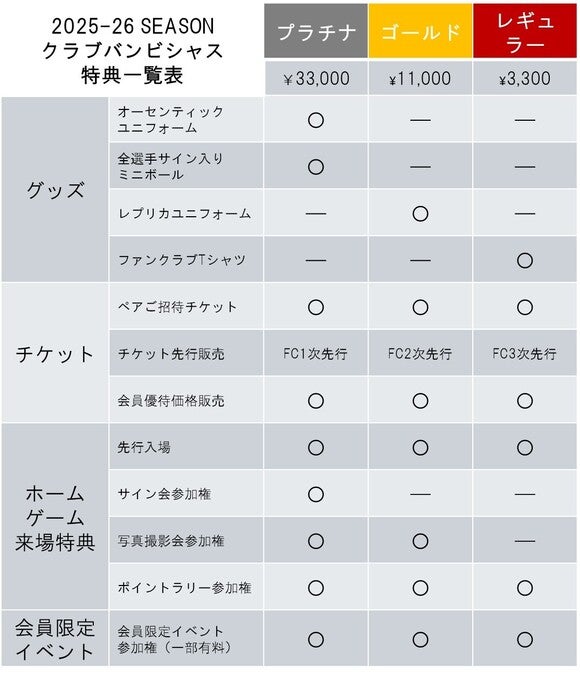The width and height of the screenshot is (580, 675).
Task: Click the circle for ゴールド レプリカユニフォーム
Action: (x=420, y=214)
